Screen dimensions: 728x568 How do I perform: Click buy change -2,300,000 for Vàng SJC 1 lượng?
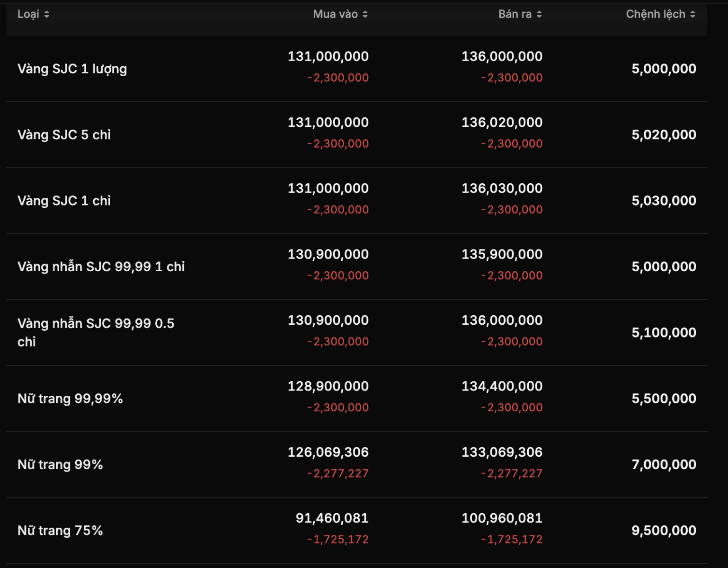(338, 78)
